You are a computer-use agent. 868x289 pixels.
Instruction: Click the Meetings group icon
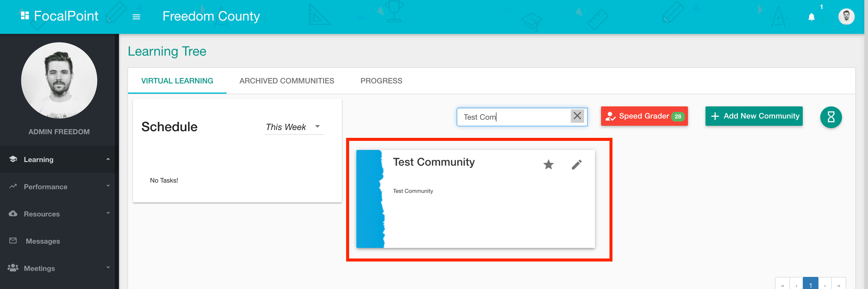pyautogui.click(x=13, y=268)
